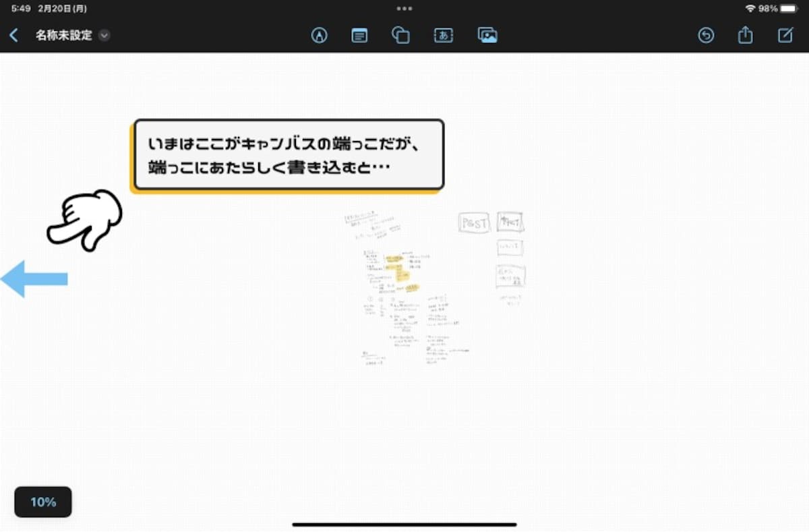Insert a photo or media
Image resolution: width=809 pixels, height=532 pixels.
pyautogui.click(x=487, y=36)
